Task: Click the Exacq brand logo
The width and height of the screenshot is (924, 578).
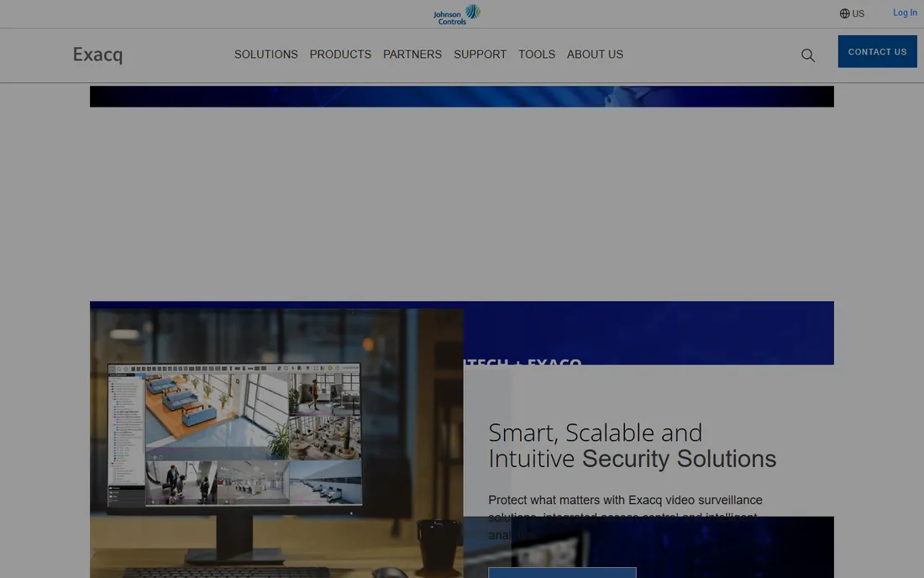Action: [97, 55]
